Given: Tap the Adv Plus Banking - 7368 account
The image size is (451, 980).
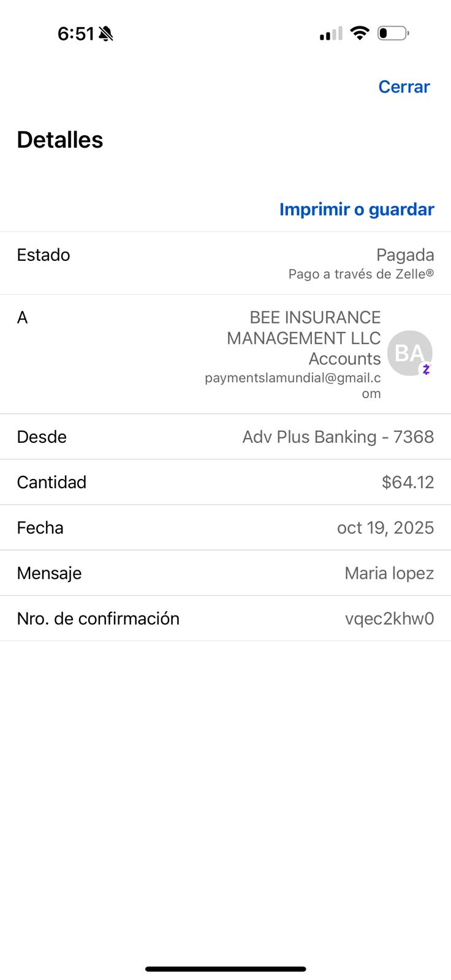Looking at the screenshot, I should pos(338,437).
